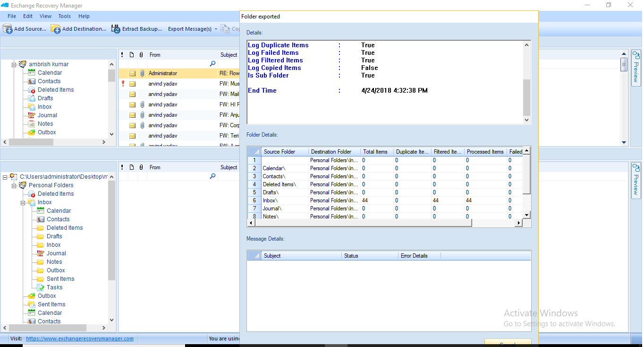Select destination Journal folder icon under Inbox
Screen dimensions: 644x347
(x=41, y=253)
